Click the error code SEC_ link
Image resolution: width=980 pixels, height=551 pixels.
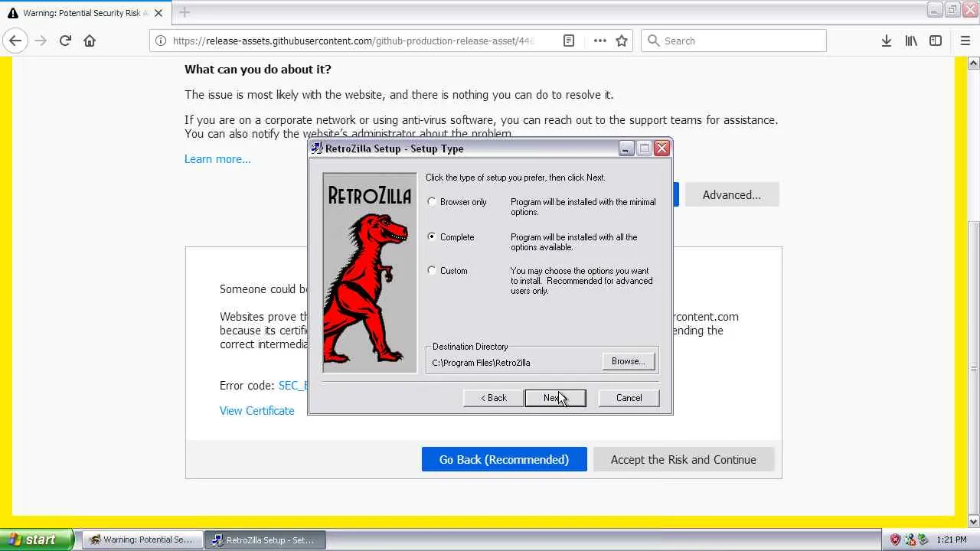[x=293, y=386]
